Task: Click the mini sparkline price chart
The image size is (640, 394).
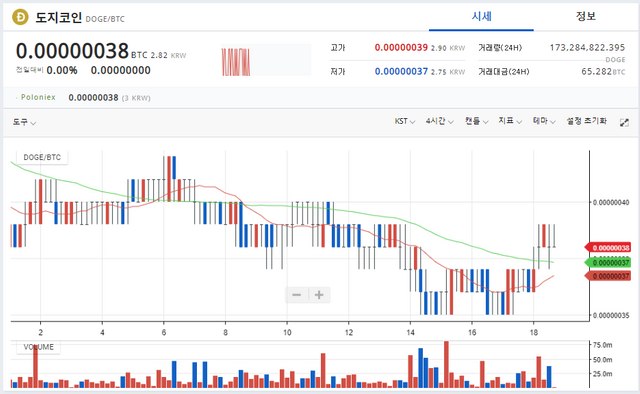Action: 266,60
